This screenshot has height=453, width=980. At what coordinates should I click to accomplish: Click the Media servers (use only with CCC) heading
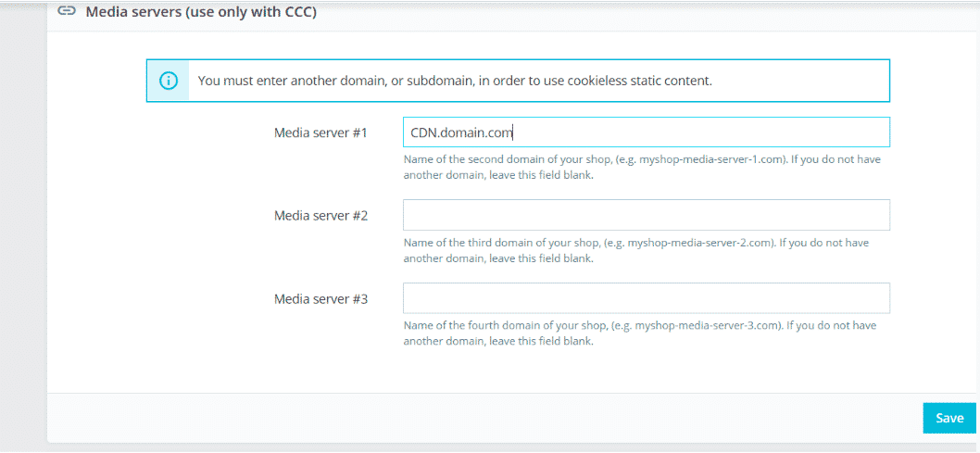(201, 12)
